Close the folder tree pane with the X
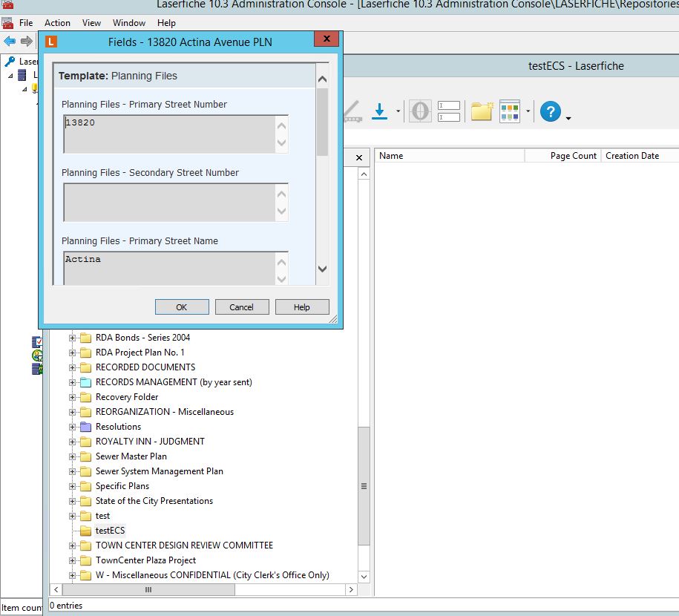679x616 pixels. point(359,157)
